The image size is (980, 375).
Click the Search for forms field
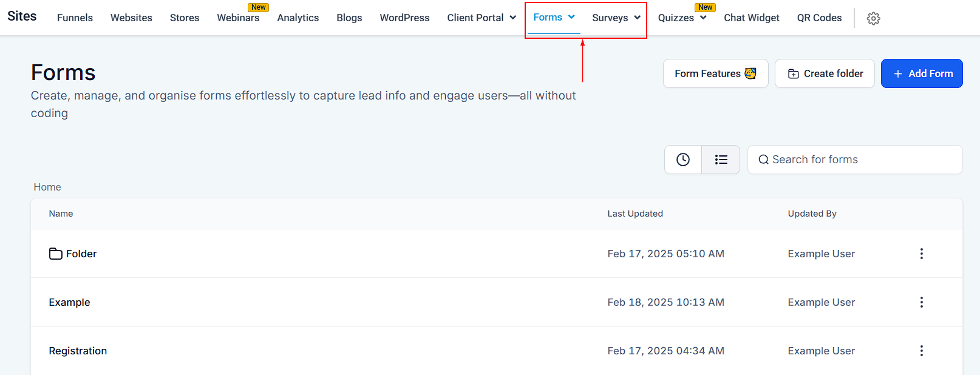pos(855,160)
